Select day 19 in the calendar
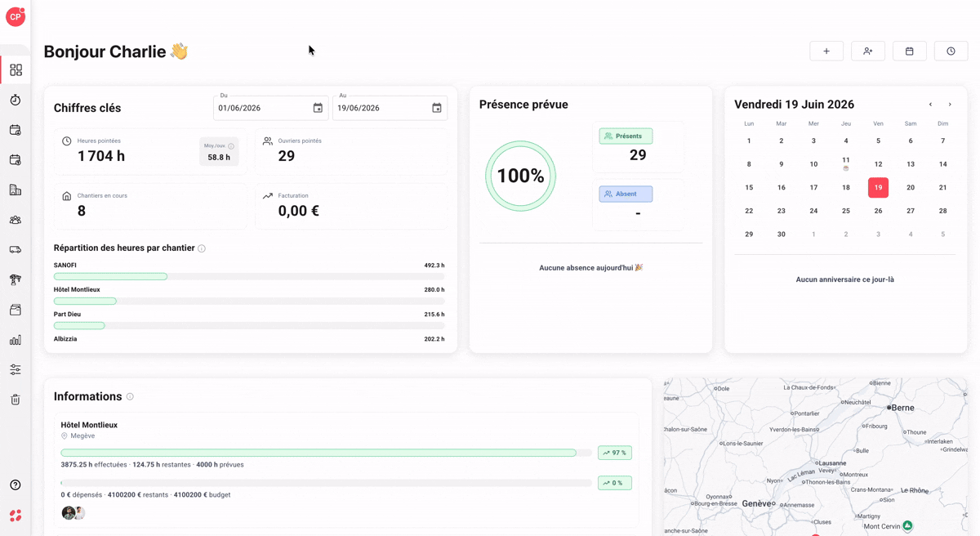The image size is (980, 536). (878, 188)
